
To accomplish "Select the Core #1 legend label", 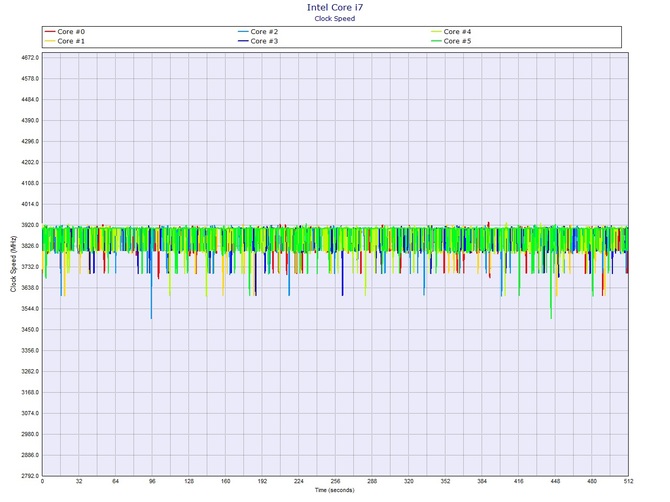I will tap(71, 41).
